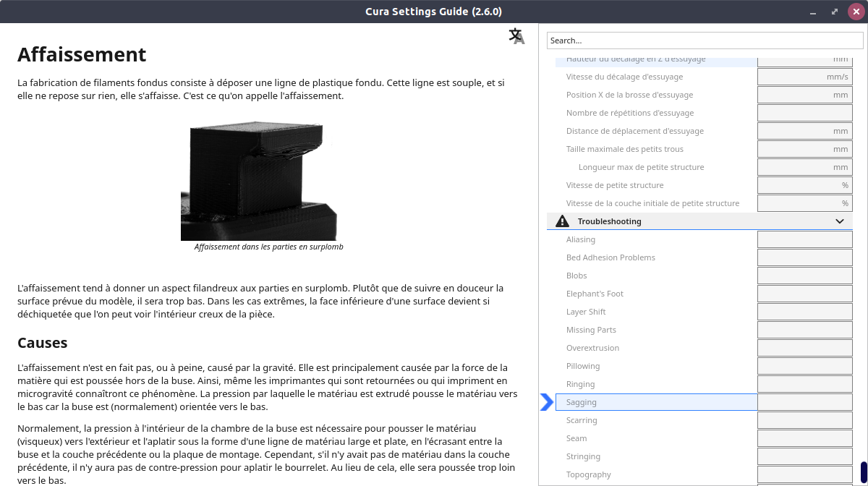Image resolution: width=868 pixels, height=486 pixels.
Task: Click the translate language icon
Action: [516, 36]
